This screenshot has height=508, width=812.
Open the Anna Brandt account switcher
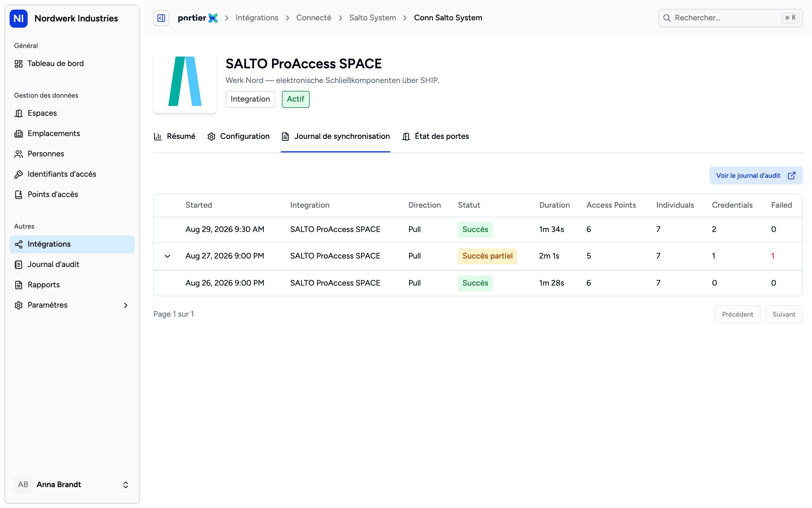(72, 485)
